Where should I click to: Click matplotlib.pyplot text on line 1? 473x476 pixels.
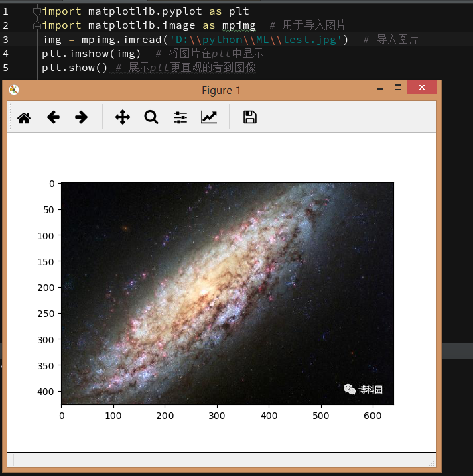click(145, 12)
